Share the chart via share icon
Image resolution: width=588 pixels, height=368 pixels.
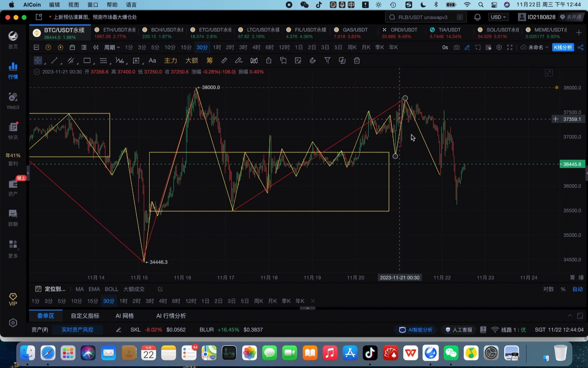coord(581,47)
